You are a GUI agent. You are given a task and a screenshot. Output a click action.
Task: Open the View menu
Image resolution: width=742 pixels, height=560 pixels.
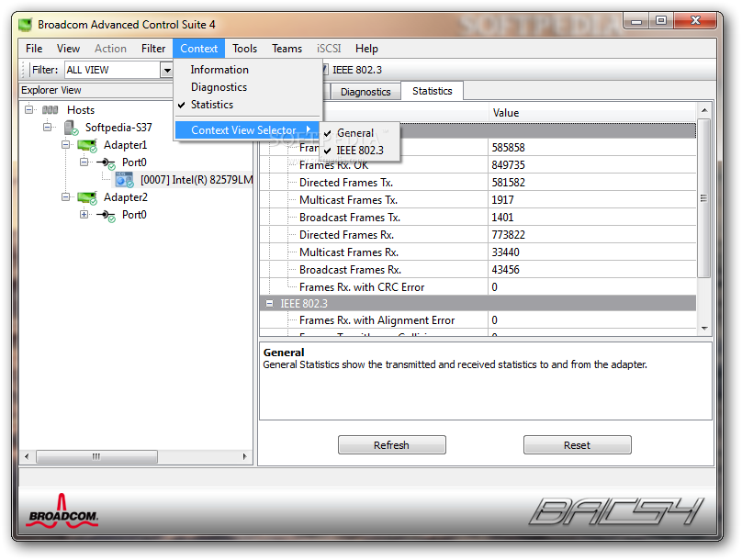pyautogui.click(x=68, y=49)
